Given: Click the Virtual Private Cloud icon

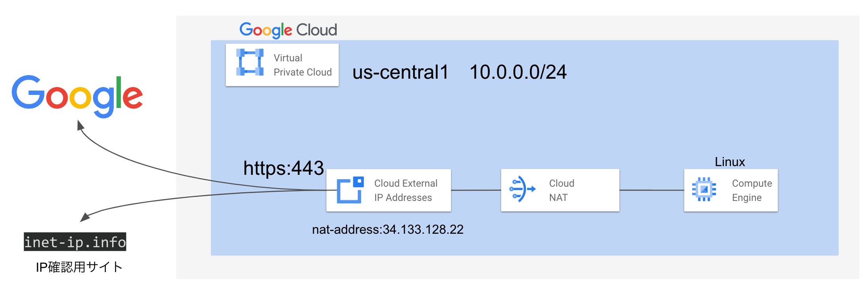Looking at the screenshot, I should click(x=250, y=62).
